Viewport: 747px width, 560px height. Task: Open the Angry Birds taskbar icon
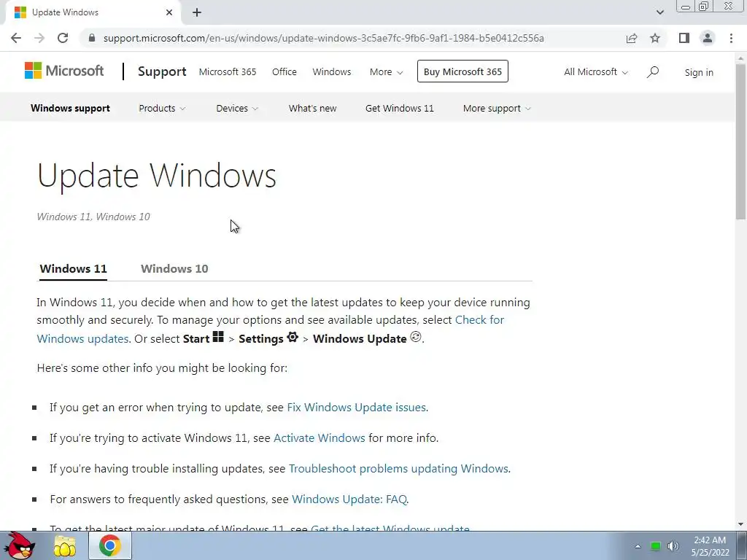[20, 545]
